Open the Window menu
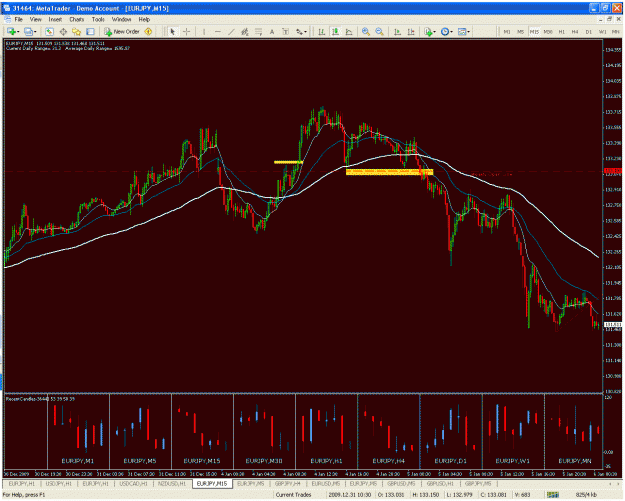This screenshot has height=501, width=625. click(x=121, y=19)
